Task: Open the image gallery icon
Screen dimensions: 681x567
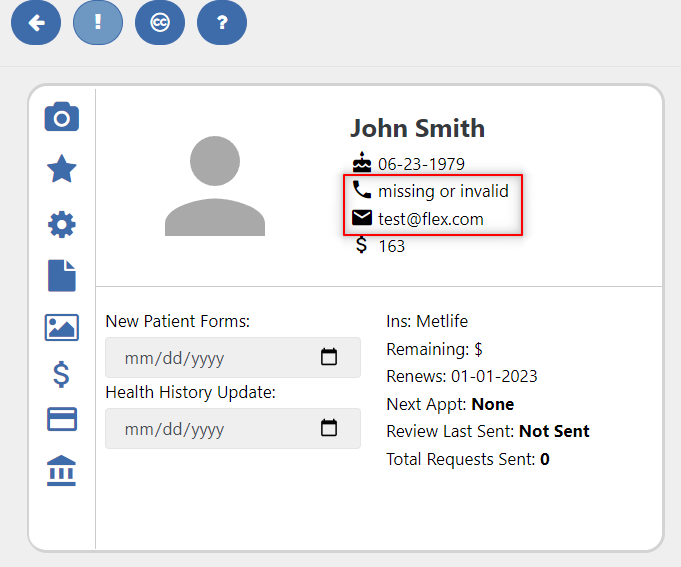Action: 62,327
